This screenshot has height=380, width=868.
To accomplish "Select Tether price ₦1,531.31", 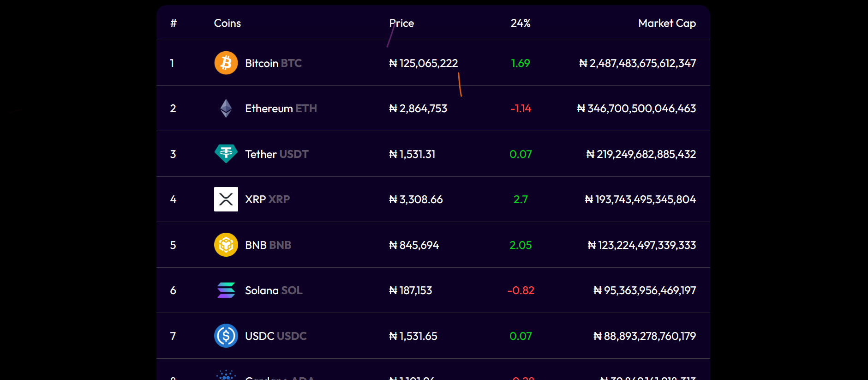I will coord(412,154).
